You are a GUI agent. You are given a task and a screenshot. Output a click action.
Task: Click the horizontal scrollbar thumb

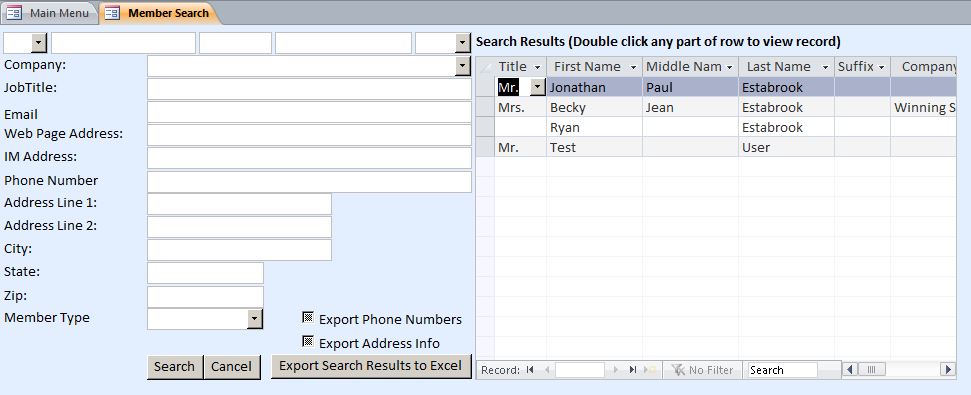pyautogui.click(x=871, y=370)
